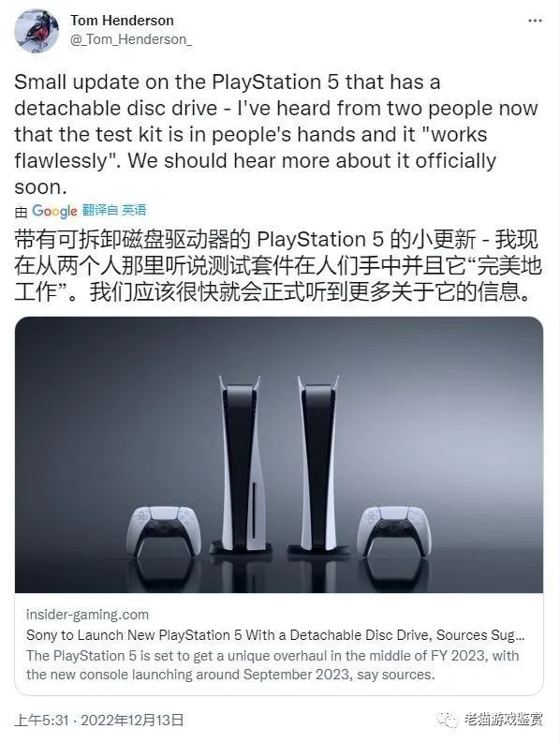Click the link card description about FY 2023
This screenshot has height=743, width=560.
(x=273, y=665)
